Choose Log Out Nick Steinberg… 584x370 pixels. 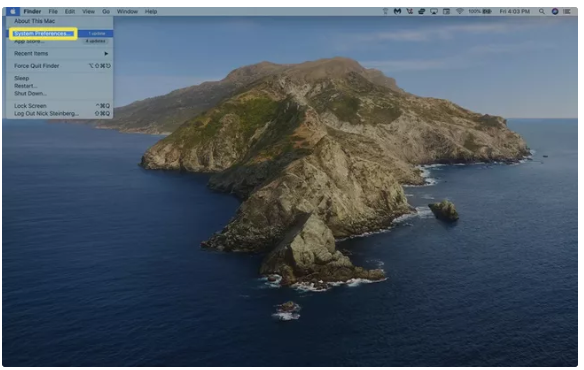pos(60,114)
